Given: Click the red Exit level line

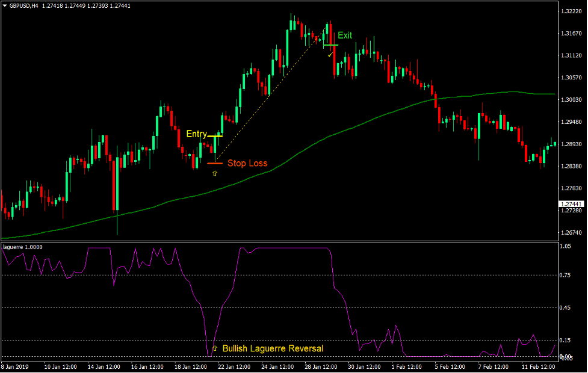Looking at the screenshot, I should pos(330,45).
